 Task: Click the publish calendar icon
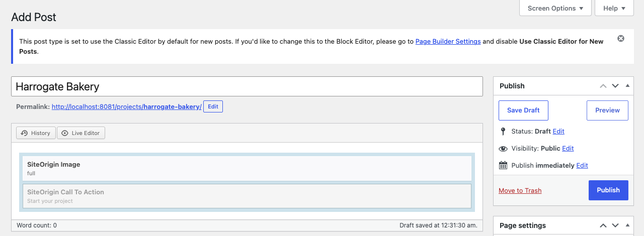tap(503, 165)
